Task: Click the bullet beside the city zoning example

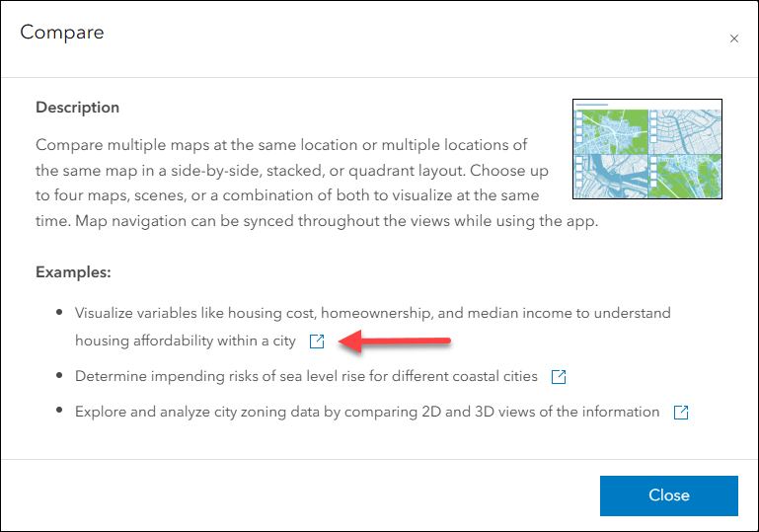Action: coord(60,412)
